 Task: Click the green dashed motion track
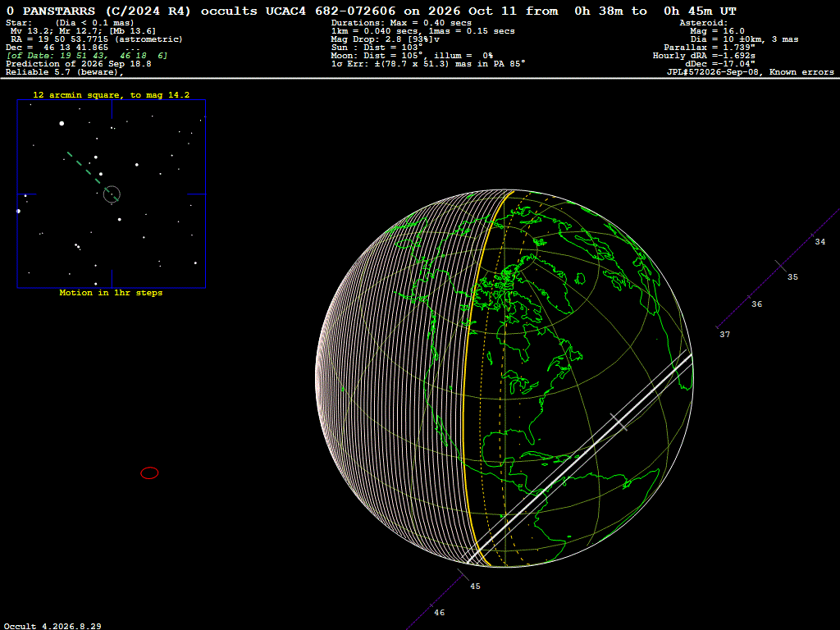tap(92, 176)
